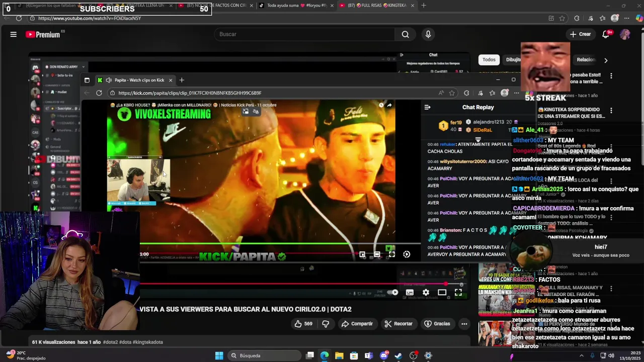
Task: Show hidden system tray icons chevron
Action: [582, 355]
